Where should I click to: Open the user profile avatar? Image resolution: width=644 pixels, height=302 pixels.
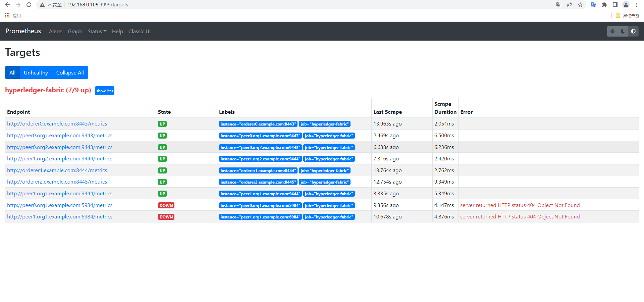[x=626, y=5]
